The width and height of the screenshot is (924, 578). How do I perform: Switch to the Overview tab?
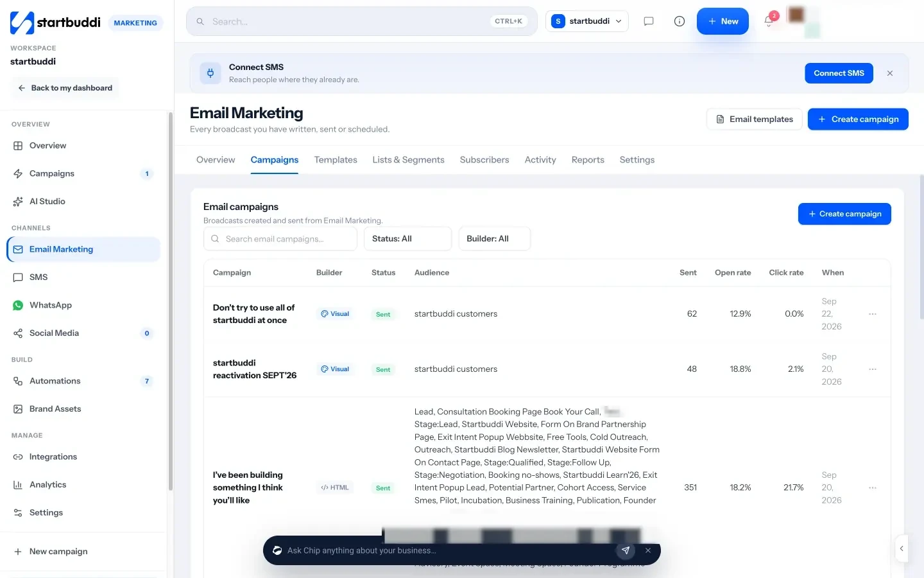point(216,160)
